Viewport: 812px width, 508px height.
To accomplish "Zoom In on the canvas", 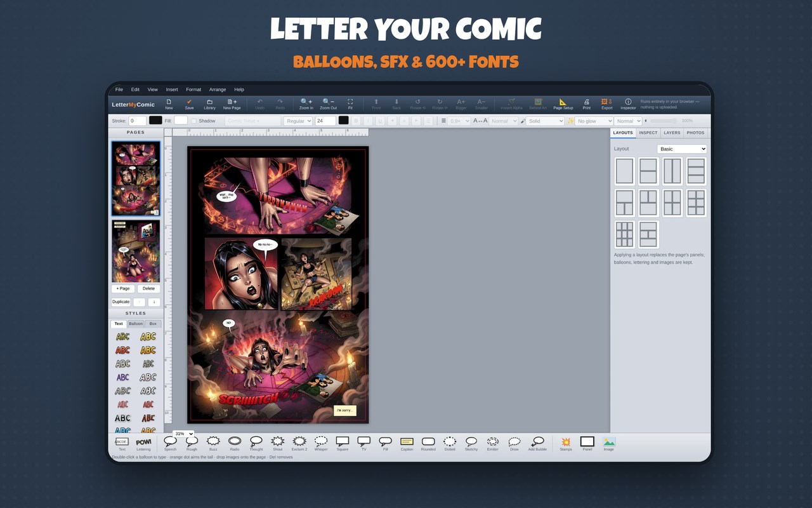I will [x=306, y=104].
